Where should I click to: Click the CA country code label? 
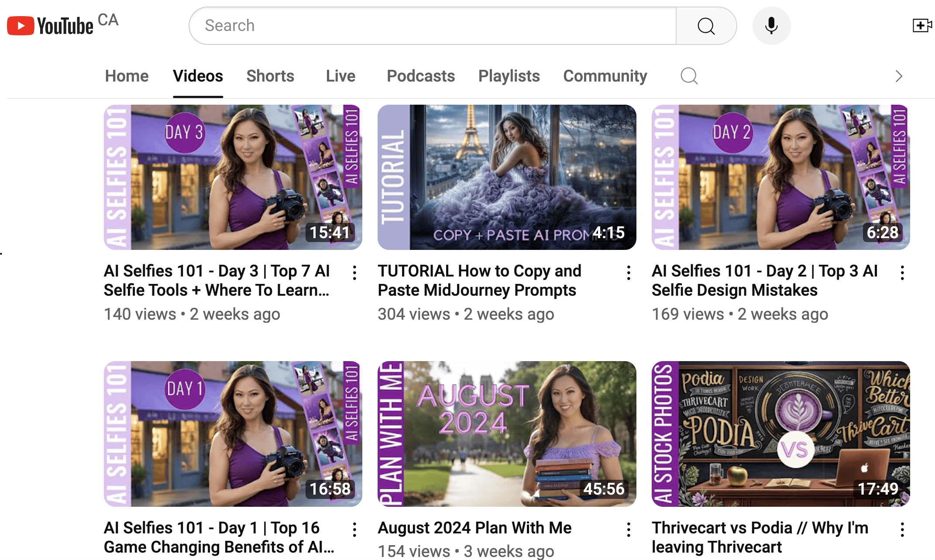pos(108,20)
